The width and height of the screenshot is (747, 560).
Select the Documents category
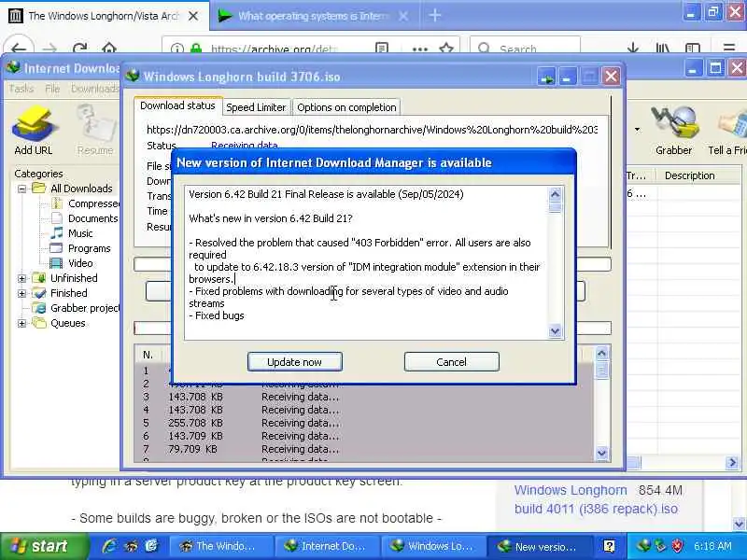pyautogui.click(x=92, y=218)
